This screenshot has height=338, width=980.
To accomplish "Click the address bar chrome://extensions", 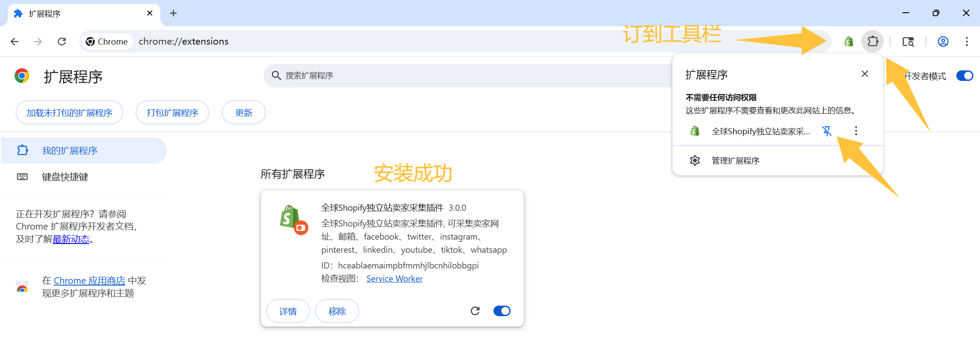I will coord(183,42).
